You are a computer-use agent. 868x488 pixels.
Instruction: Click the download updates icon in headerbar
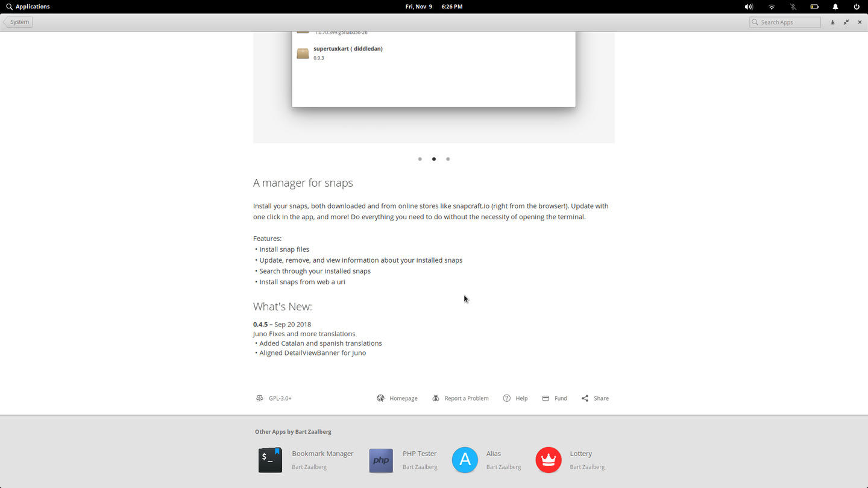[x=832, y=22]
